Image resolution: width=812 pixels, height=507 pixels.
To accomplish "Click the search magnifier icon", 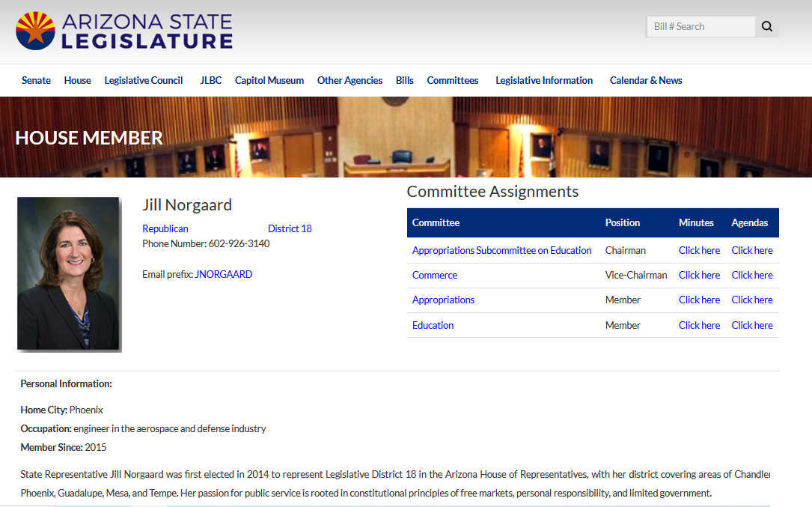I will pos(767,26).
